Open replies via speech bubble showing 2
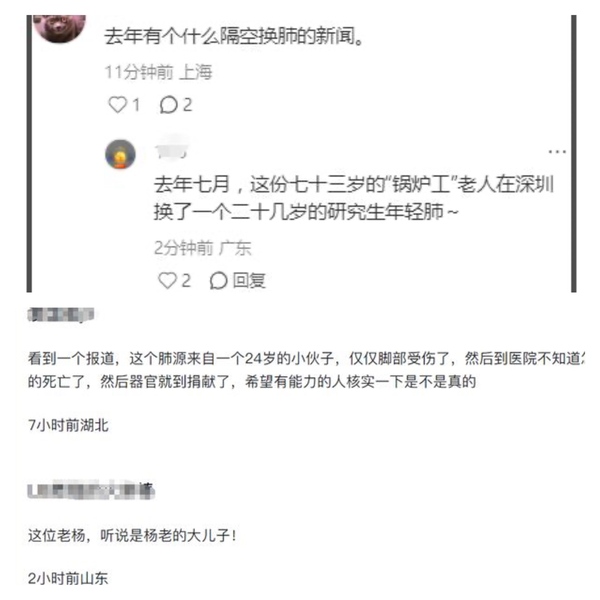The width and height of the screenshot is (600, 600). 176,104
